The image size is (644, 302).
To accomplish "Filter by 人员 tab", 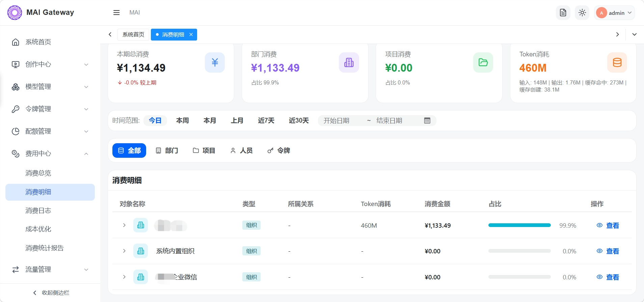I will pos(241,150).
